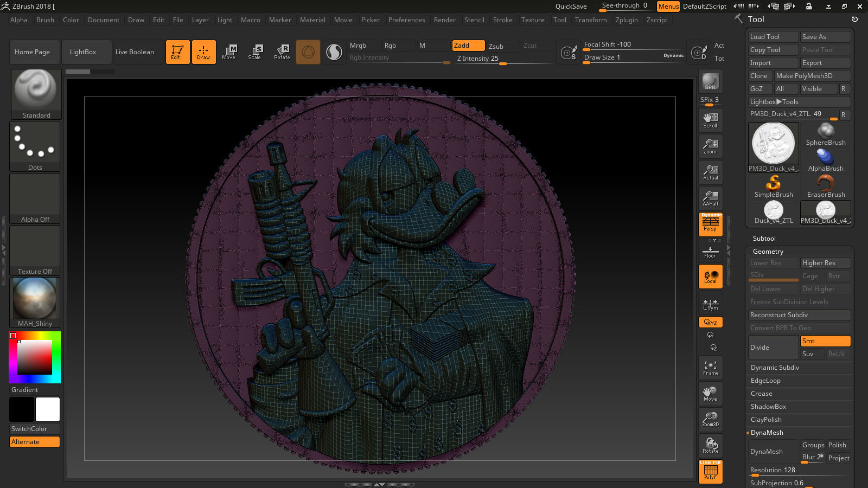Open the Material menu
The width and height of the screenshot is (868, 488).
313,20
